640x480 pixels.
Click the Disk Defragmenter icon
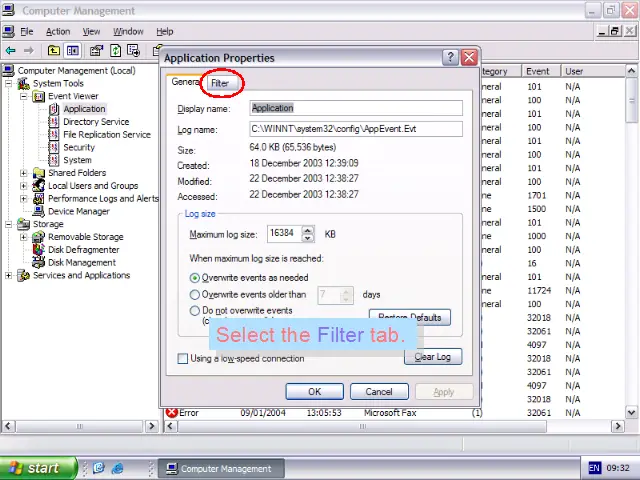coord(39,249)
